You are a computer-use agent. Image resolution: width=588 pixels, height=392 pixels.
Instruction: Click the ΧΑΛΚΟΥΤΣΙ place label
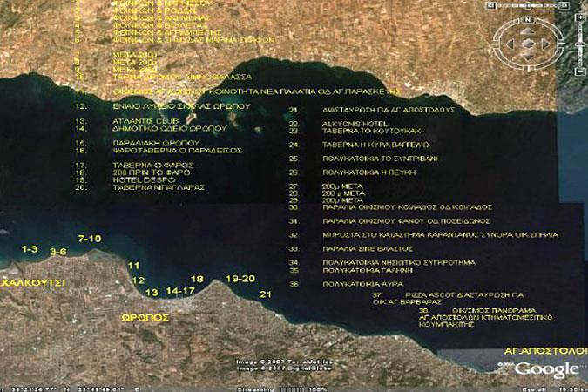pyautogui.click(x=33, y=284)
